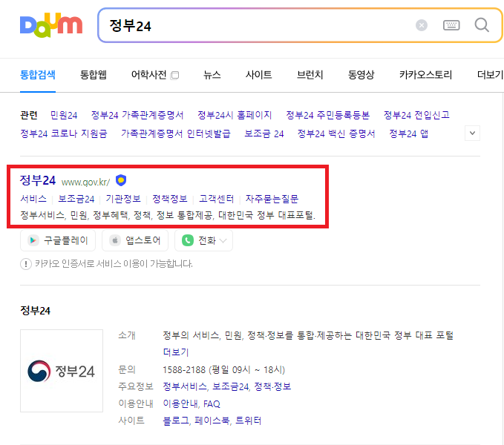
Task: Click the official site shield badge
Action: [x=121, y=180]
